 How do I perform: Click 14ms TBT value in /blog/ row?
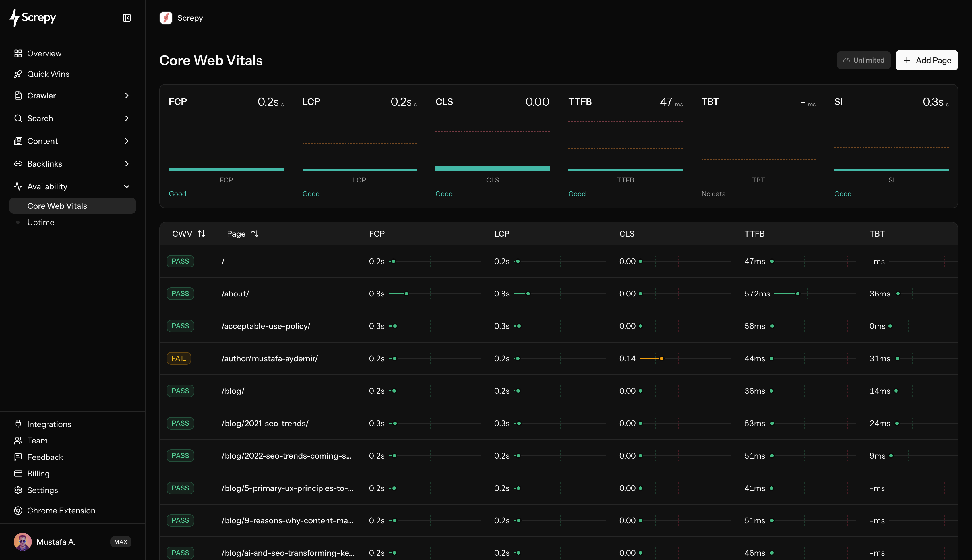(x=880, y=391)
